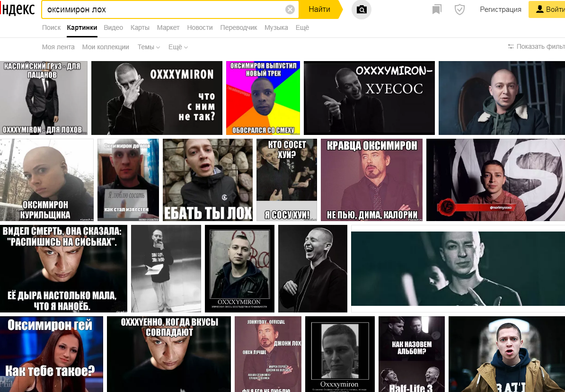Open the mirror selfie black-and-white thumbnail
The width and height of the screenshot is (565, 392).
pos(166,268)
